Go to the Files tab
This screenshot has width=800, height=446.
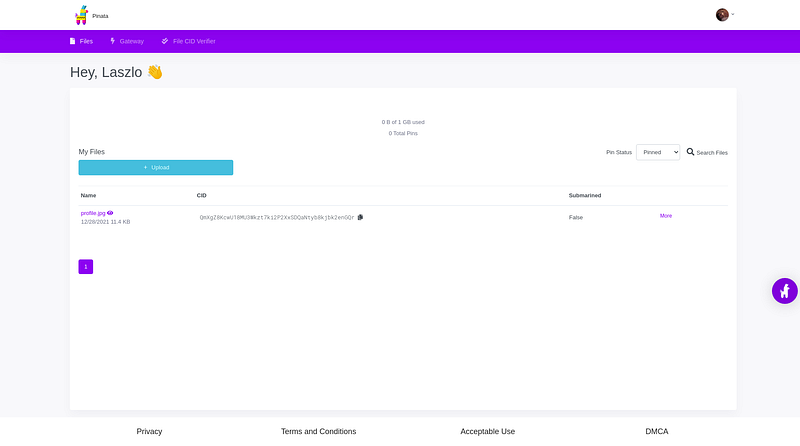pos(81,41)
